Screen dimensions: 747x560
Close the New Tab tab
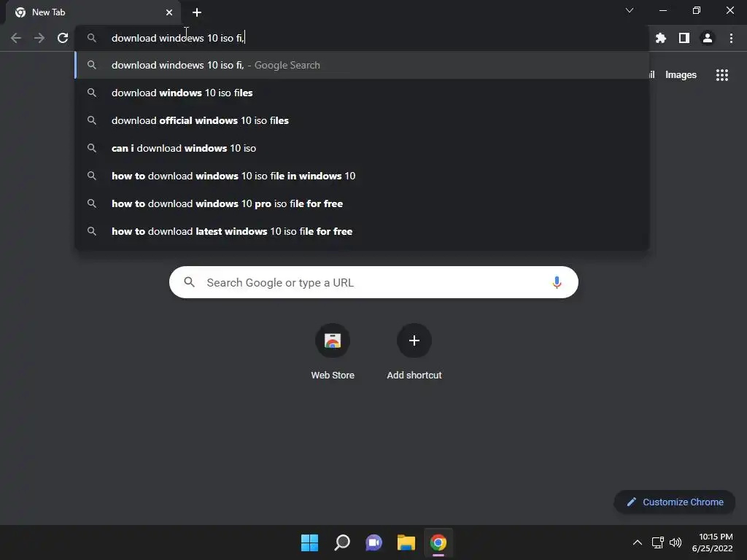point(169,12)
